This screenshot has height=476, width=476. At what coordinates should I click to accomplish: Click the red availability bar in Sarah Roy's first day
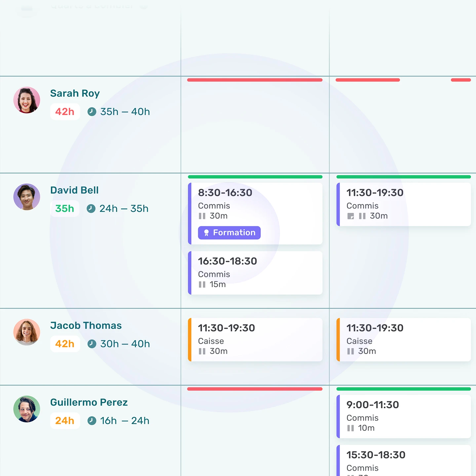[255, 80]
